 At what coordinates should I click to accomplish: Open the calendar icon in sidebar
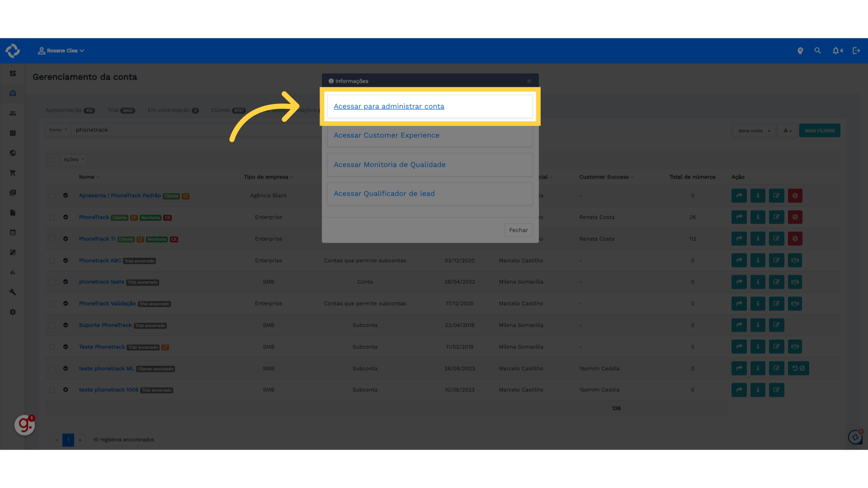(13, 232)
